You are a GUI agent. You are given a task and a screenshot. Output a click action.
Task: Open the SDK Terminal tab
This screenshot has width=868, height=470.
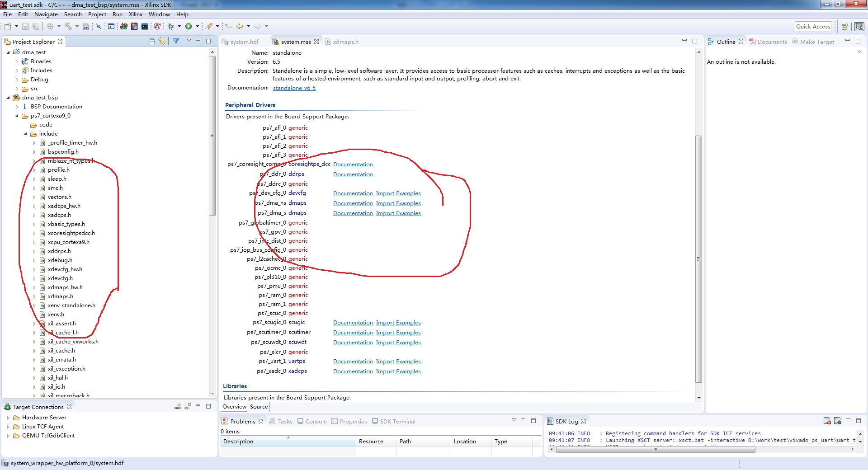click(x=393, y=421)
